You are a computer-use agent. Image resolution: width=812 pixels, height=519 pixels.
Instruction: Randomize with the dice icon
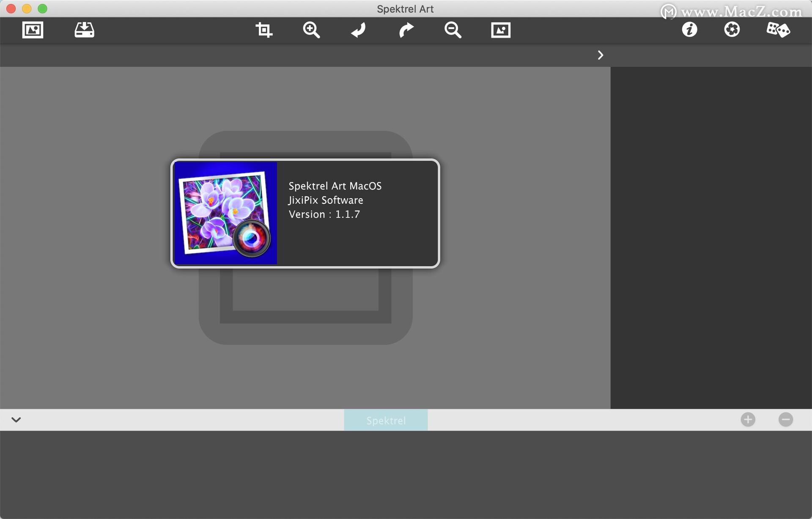tap(778, 30)
